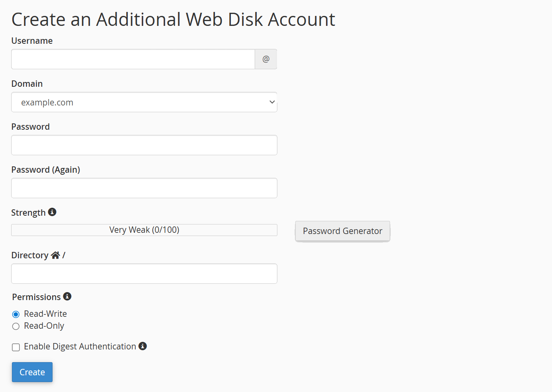Click the home icon next to Directory
Screen dimensions: 552x392
55,255
